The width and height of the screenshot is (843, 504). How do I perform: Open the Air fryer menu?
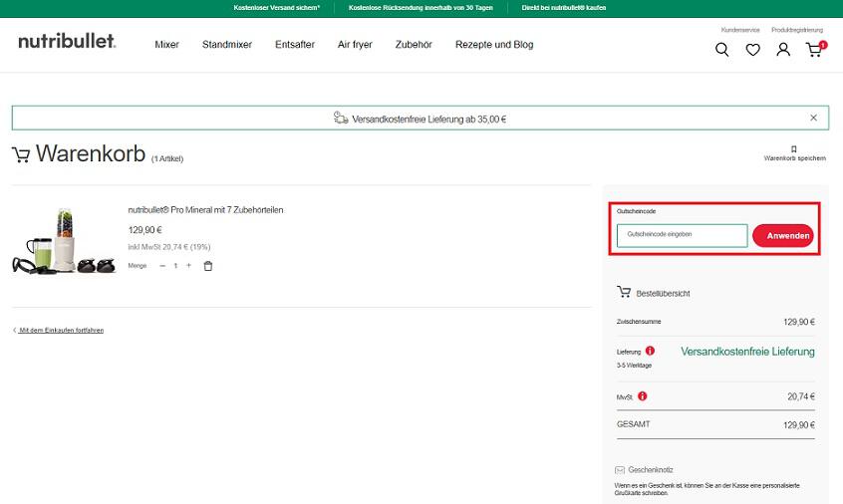355,45
